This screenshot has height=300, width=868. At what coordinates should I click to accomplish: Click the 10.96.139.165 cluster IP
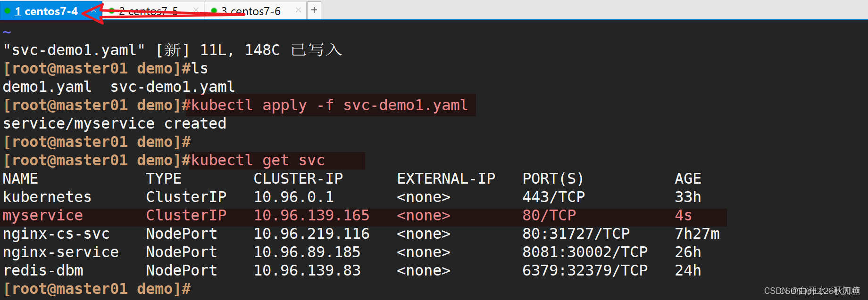click(311, 216)
